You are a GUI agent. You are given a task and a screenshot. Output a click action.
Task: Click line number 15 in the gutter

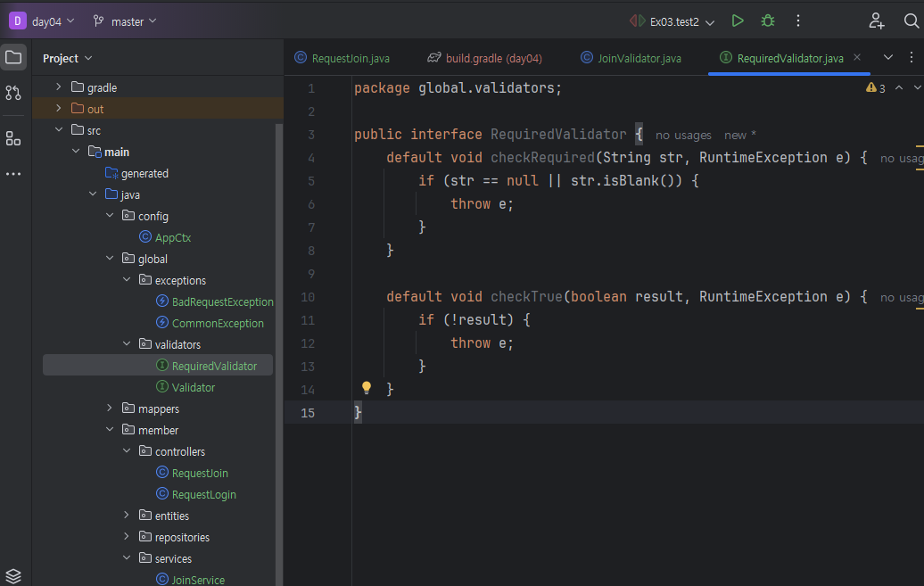(x=308, y=413)
